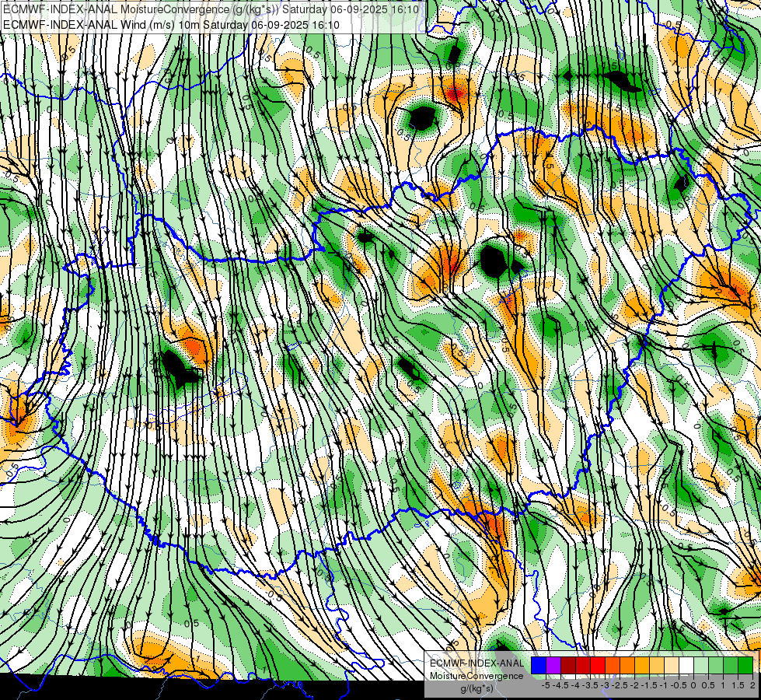Click the legend swatch between 1 and 1.5

731,665
